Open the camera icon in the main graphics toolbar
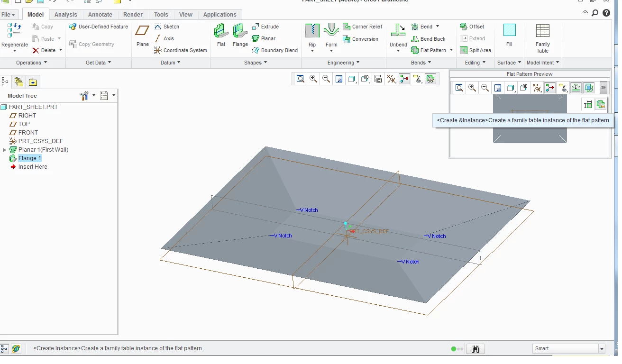Viewport: 622px width, 364px height. coord(378,79)
